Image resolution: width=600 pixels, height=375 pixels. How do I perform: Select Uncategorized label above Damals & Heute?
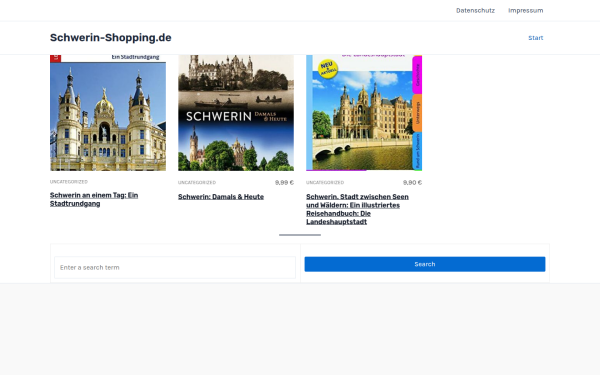click(x=197, y=183)
